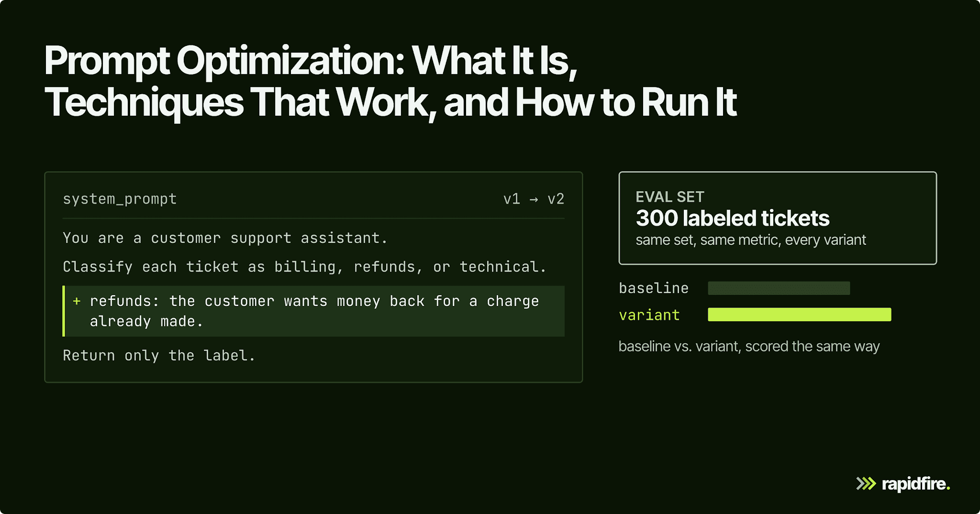
Task: Click 'same set, same metric, every variant'
Action: [x=751, y=240]
